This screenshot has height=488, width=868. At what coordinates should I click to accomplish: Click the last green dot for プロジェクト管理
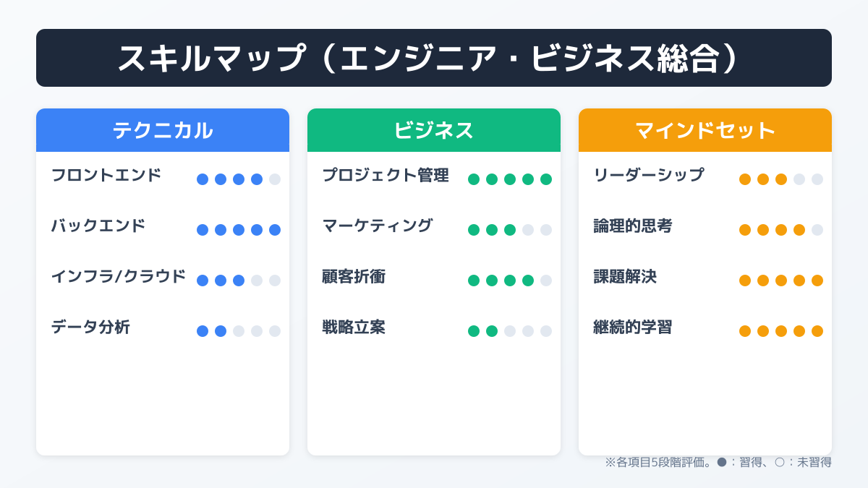[546, 179]
